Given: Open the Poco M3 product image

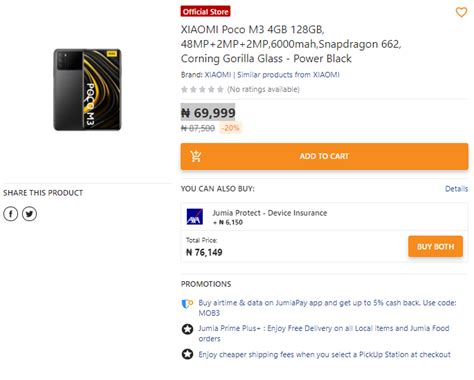Looking at the screenshot, I should click(x=87, y=90).
